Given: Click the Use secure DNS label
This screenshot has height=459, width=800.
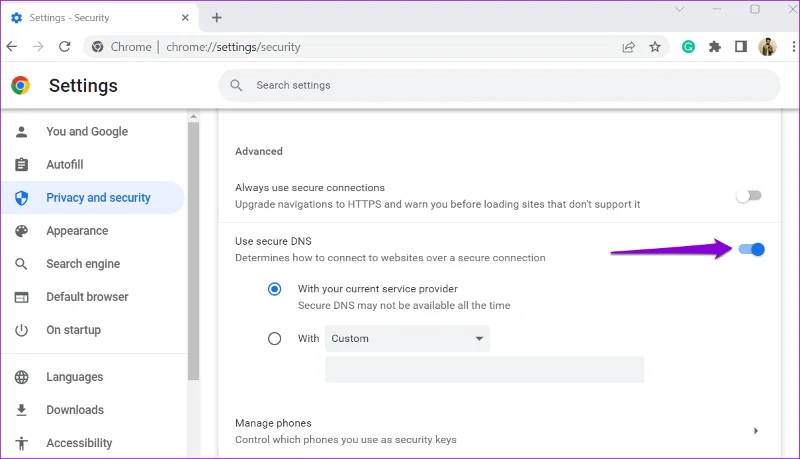Looking at the screenshot, I should [x=273, y=241].
